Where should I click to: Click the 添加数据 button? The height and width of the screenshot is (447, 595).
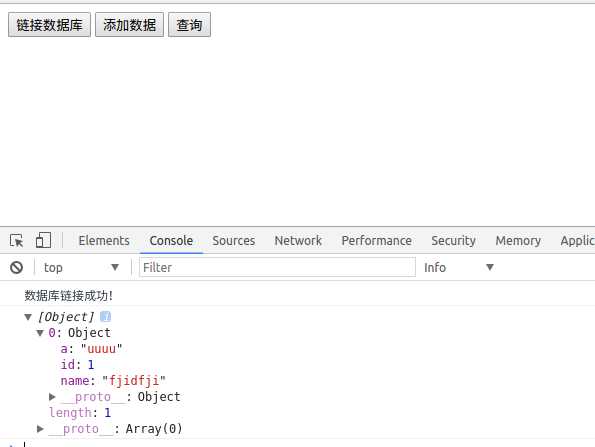(129, 25)
